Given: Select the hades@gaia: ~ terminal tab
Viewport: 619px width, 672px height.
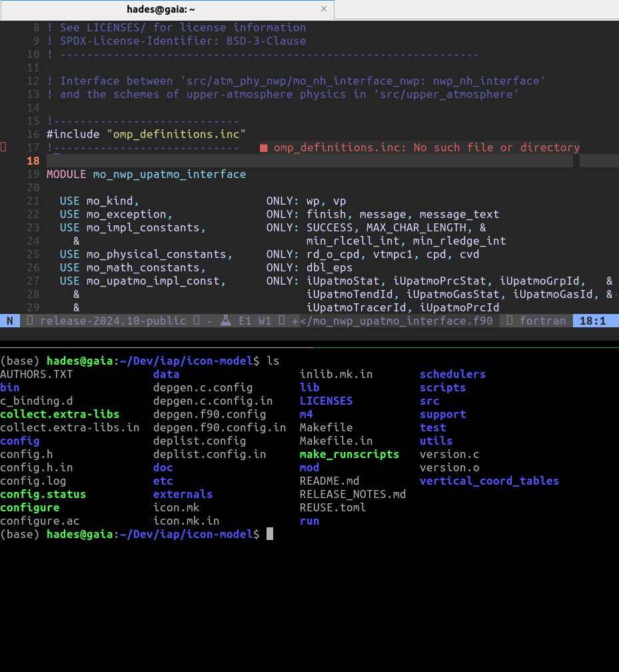Looking at the screenshot, I should pyautogui.click(x=161, y=9).
